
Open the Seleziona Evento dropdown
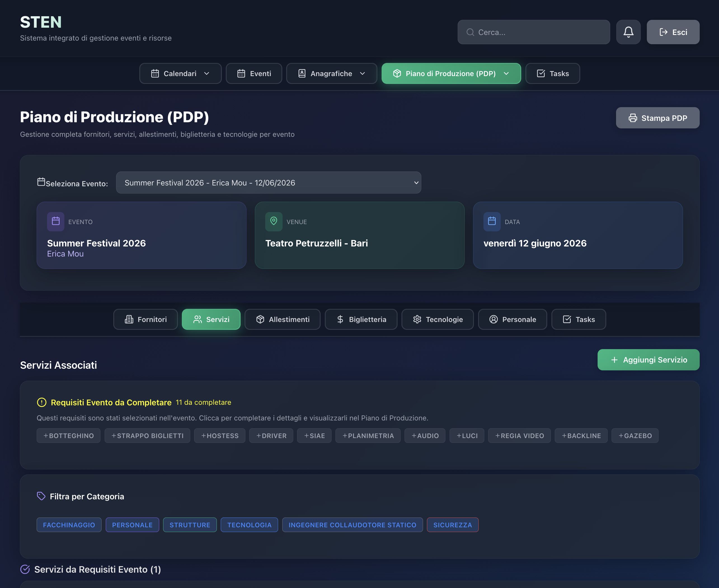pyautogui.click(x=268, y=183)
